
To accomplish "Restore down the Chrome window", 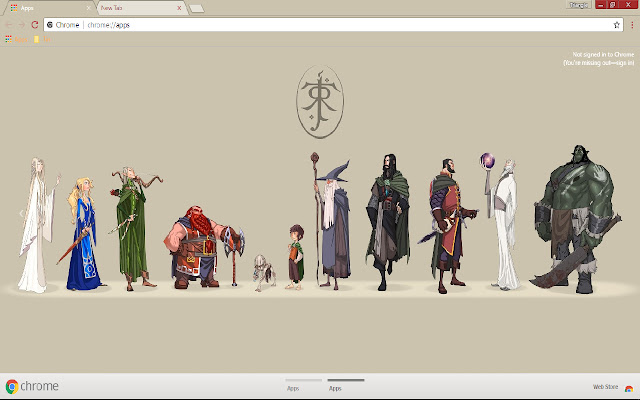I will 612,5.
